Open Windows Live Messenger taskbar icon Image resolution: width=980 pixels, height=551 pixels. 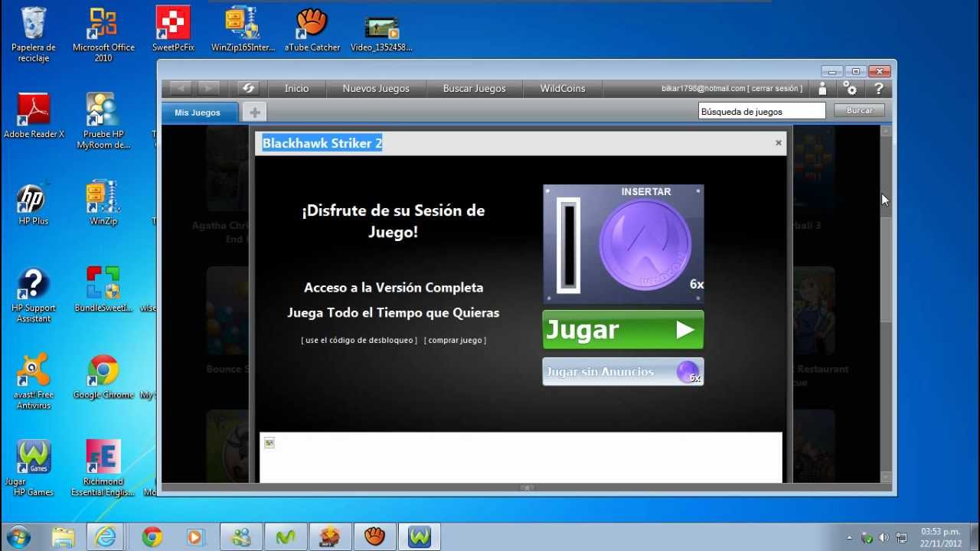(x=241, y=536)
